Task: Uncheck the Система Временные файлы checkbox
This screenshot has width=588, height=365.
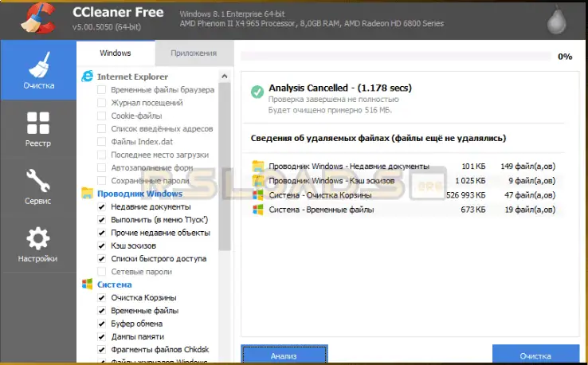Action: coord(101,310)
